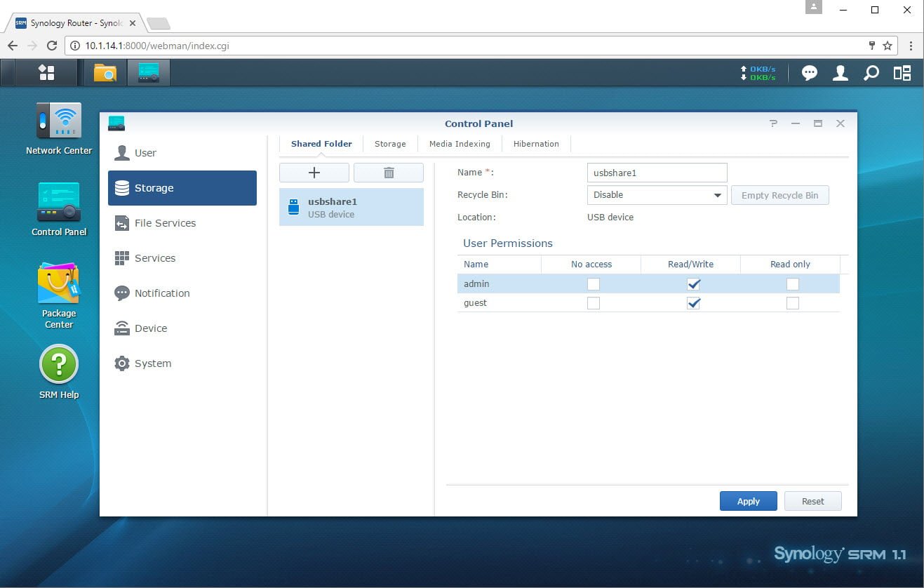The image size is (924, 588).
Task: Open SRM Help desktop icon
Action: [x=59, y=372]
